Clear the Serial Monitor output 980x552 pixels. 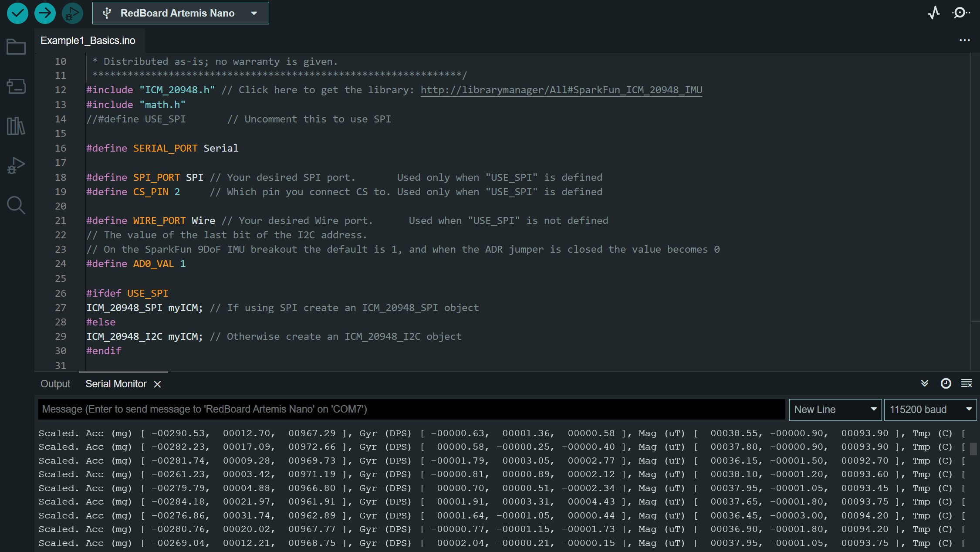(966, 383)
